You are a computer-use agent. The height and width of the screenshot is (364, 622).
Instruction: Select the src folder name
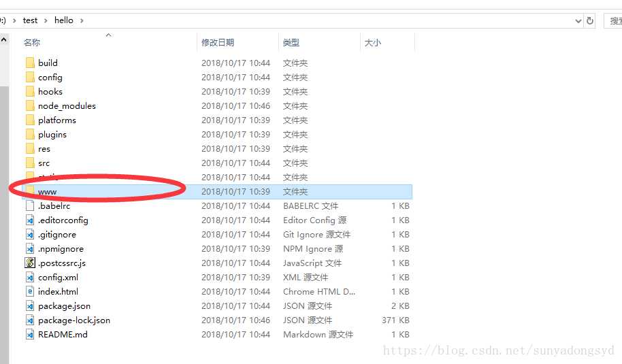click(44, 163)
